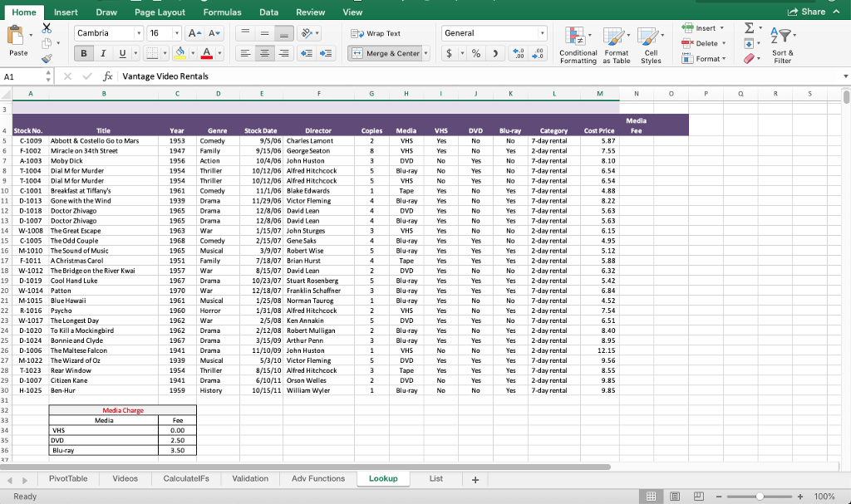The width and height of the screenshot is (851, 504).
Task: Increase the cell indent
Action: [x=326, y=53]
